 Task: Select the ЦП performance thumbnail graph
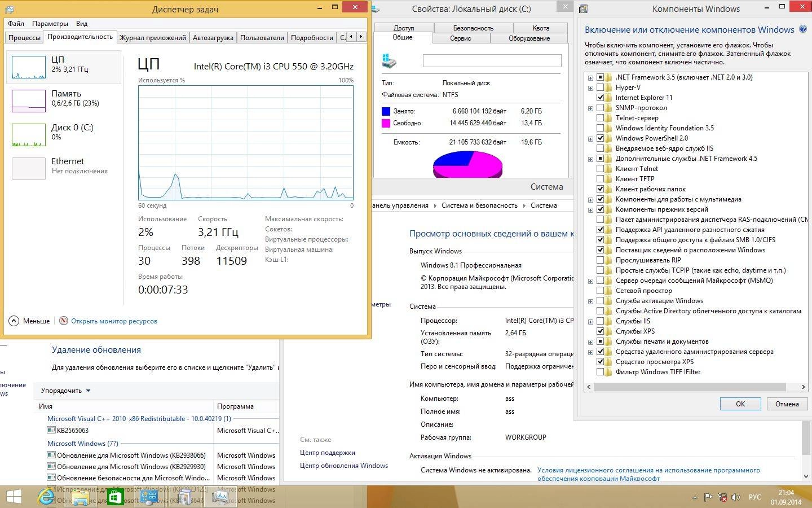29,67
